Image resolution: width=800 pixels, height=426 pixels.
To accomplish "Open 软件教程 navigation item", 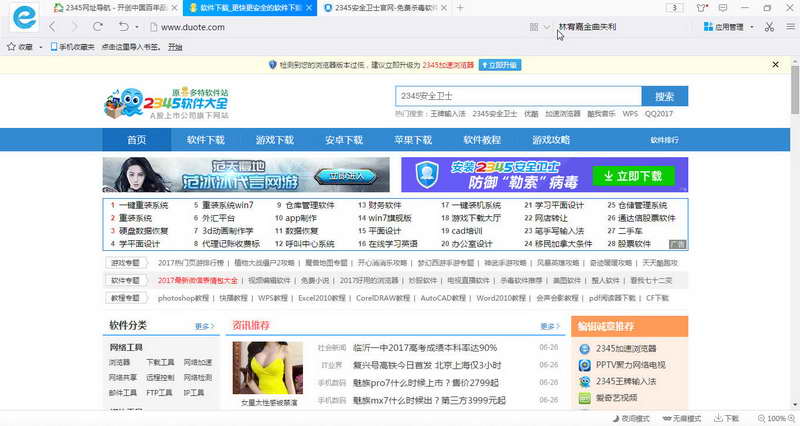I will tap(482, 140).
